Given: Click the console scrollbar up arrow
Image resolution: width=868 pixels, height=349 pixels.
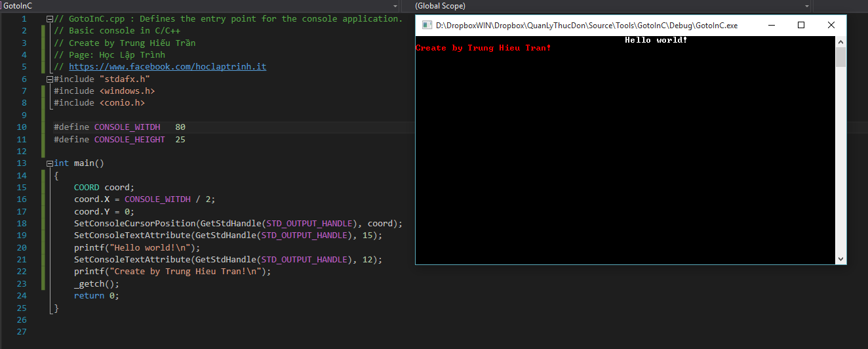Looking at the screenshot, I should pyautogui.click(x=840, y=41).
